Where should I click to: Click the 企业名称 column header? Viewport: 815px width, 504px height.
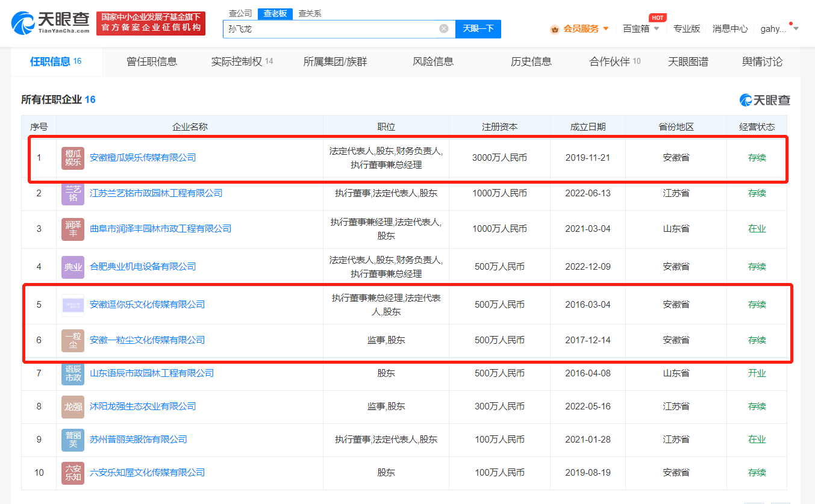[190, 127]
